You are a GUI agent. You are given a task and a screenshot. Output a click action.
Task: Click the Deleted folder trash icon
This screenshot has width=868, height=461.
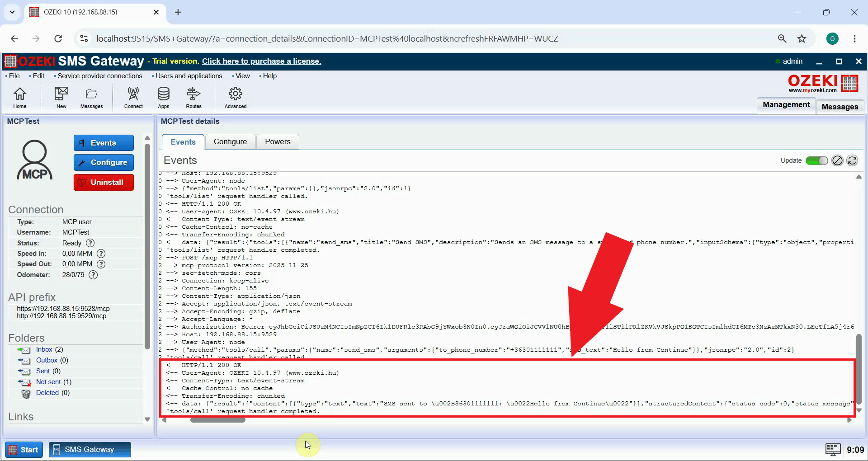26,393
